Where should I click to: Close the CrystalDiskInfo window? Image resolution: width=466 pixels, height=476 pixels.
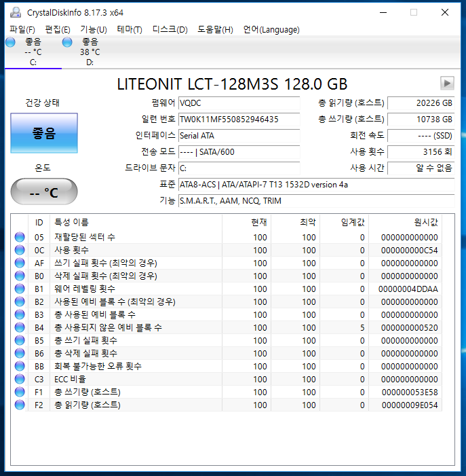tap(445, 12)
